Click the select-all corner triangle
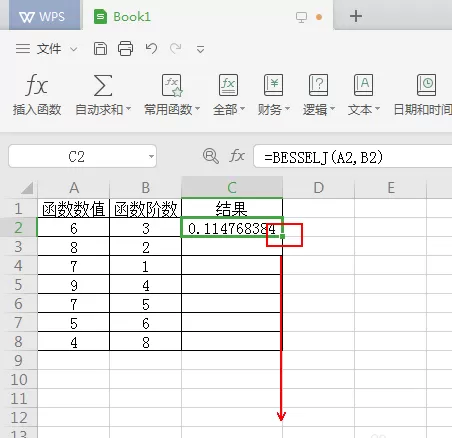This screenshot has height=438, width=452. click(x=27, y=188)
